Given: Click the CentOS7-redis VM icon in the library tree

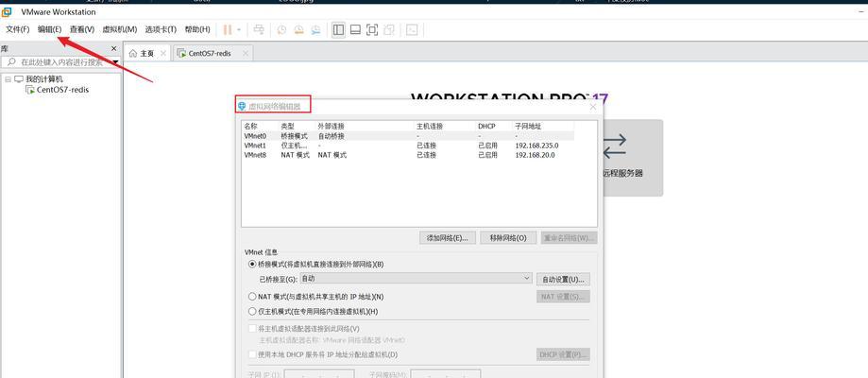Looking at the screenshot, I should click(x=30, y=90).
